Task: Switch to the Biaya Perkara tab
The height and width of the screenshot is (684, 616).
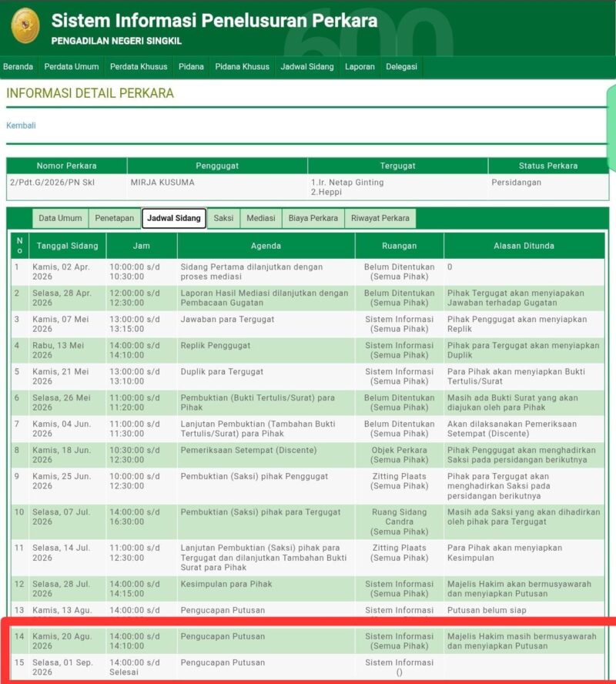Action: coord(313,218)
